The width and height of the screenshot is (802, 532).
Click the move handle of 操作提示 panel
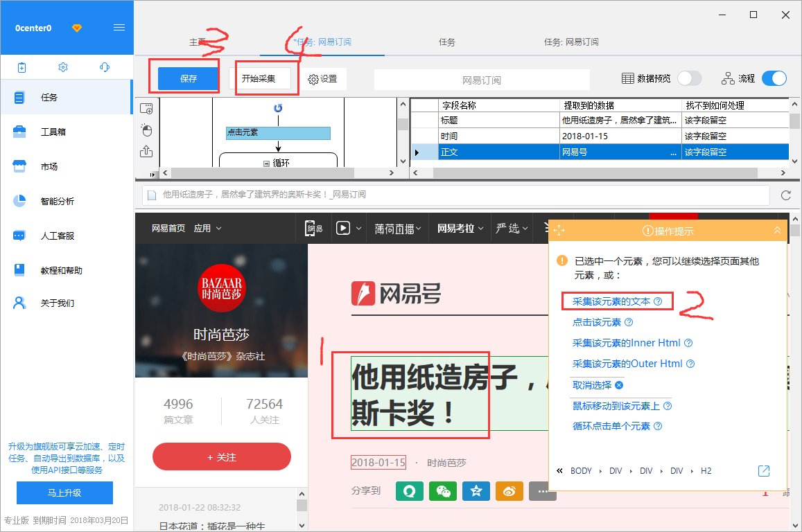(x=559, y=231)
